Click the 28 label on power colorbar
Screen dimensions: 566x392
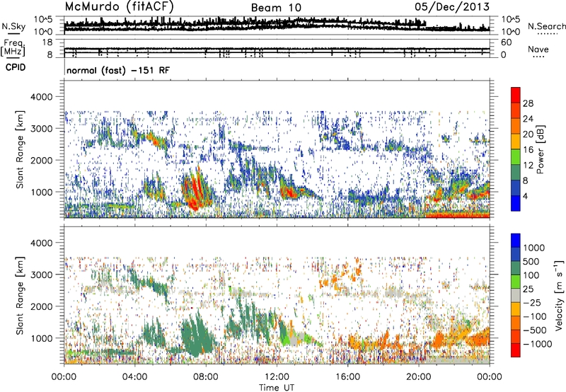pyautogui.click(x=528, y=103)
